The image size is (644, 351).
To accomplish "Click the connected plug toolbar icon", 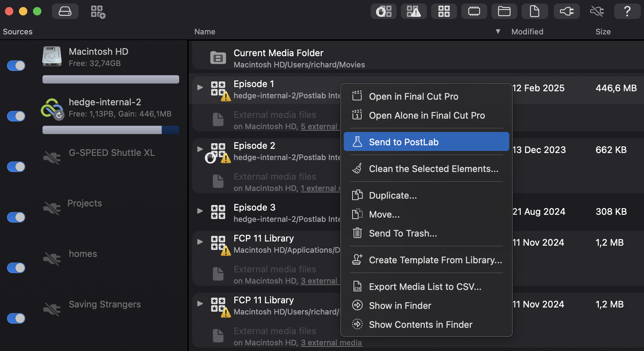I will (x=567, y=11).
